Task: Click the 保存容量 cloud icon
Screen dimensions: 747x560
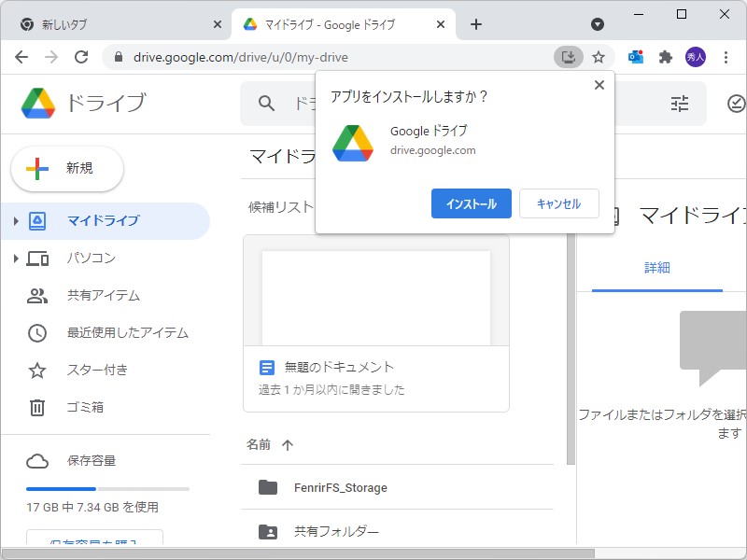Action: tap(35, 459)
